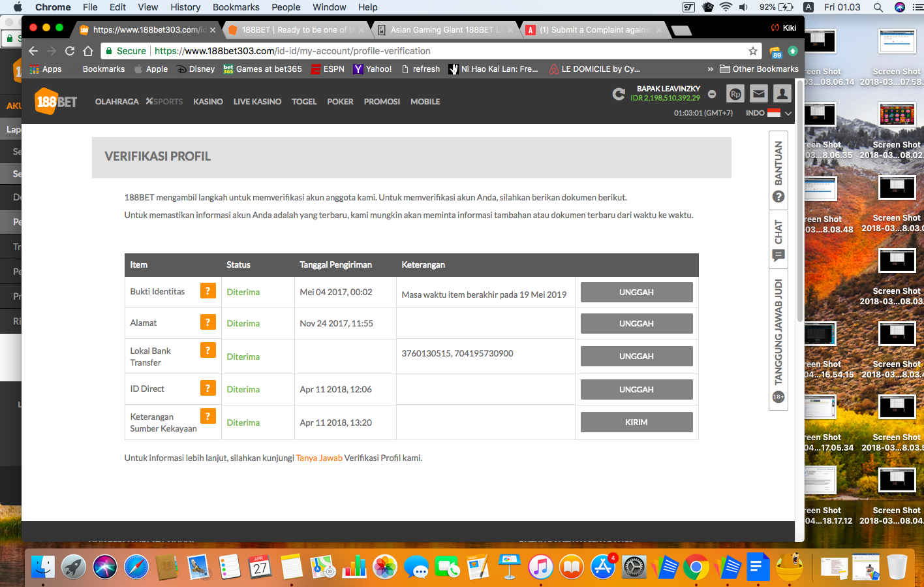Open the PROMOSI navigation item
The height and width of the screenshot is (587, 924).
pos(382,101)
